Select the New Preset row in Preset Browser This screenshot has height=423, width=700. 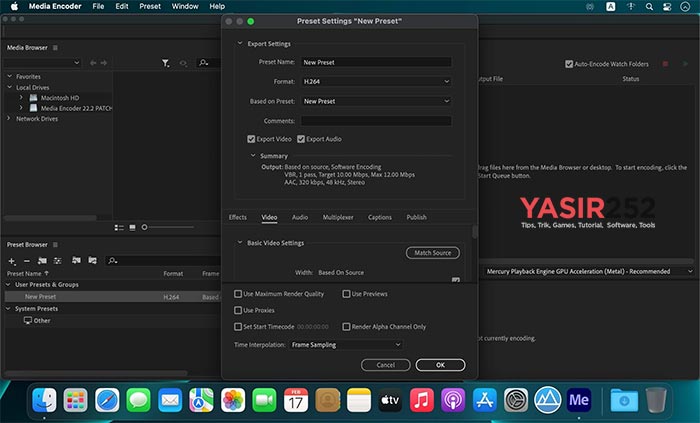click(112, 297)
